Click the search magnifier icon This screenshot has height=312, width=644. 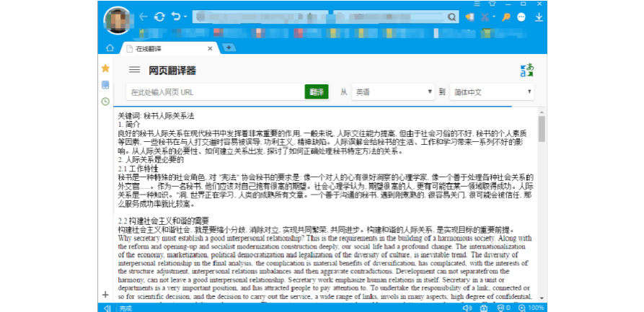tap(451, 17)
